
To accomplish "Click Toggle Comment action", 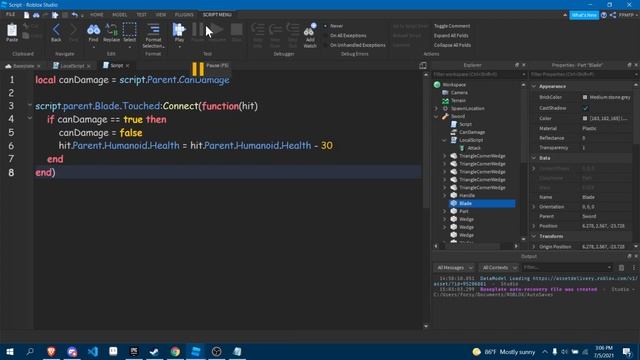I will pos(452,26).
